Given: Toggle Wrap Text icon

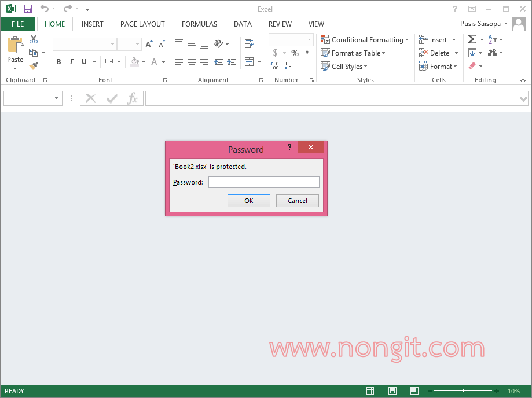Looking at the screenshot, I should point(250,43).
